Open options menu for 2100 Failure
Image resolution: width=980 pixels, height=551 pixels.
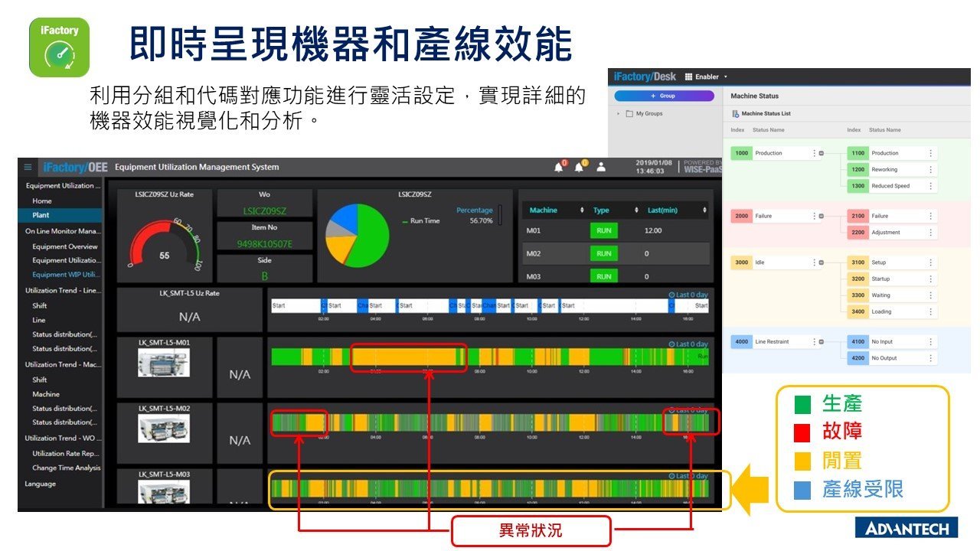(x=931, y=216)
